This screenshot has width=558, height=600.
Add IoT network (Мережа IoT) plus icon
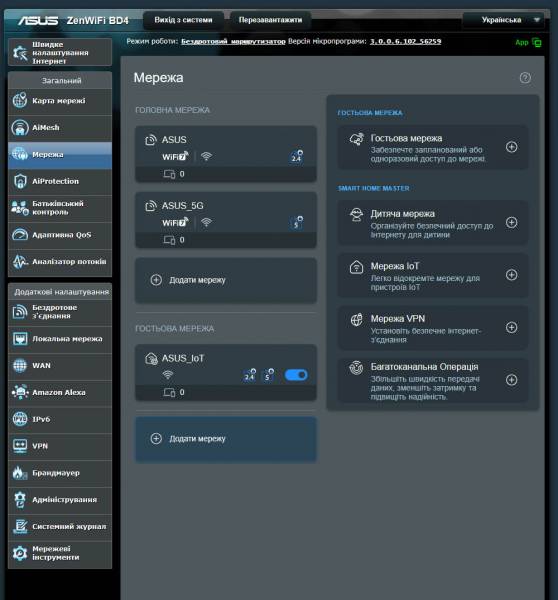coord(512,275)
